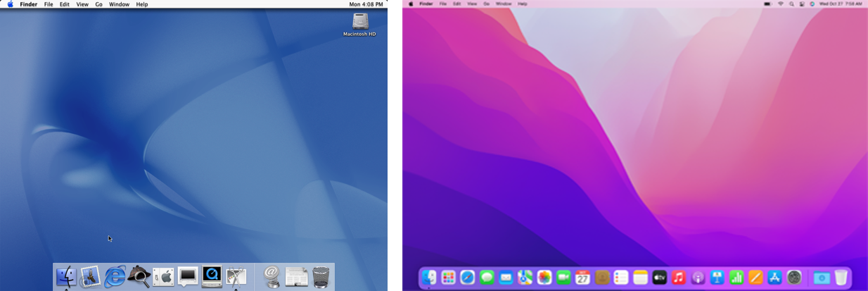Open System Preferences light-switch icon in Aqua dock

pos(163,277)
